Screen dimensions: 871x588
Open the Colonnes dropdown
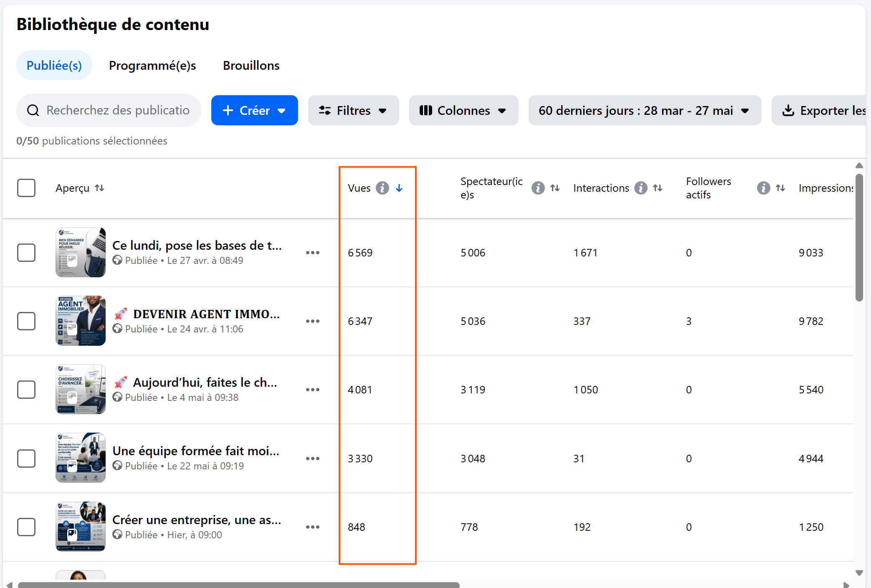coord(463,110)
